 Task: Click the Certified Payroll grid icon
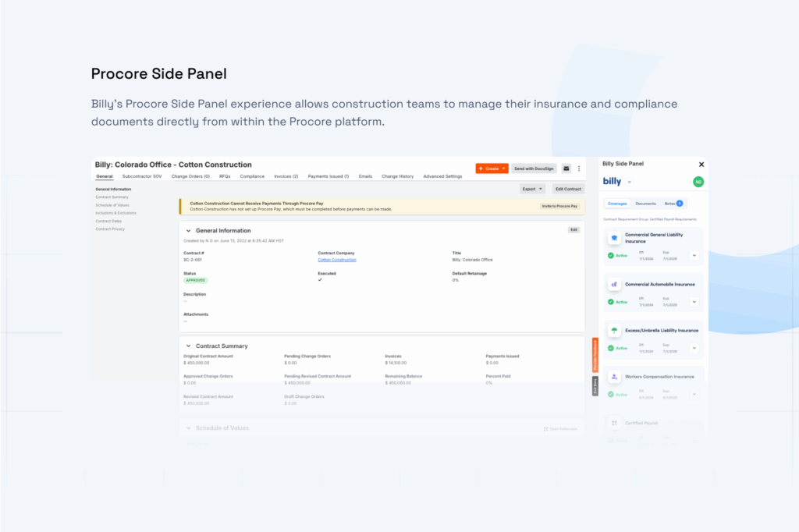click(614, 423)
